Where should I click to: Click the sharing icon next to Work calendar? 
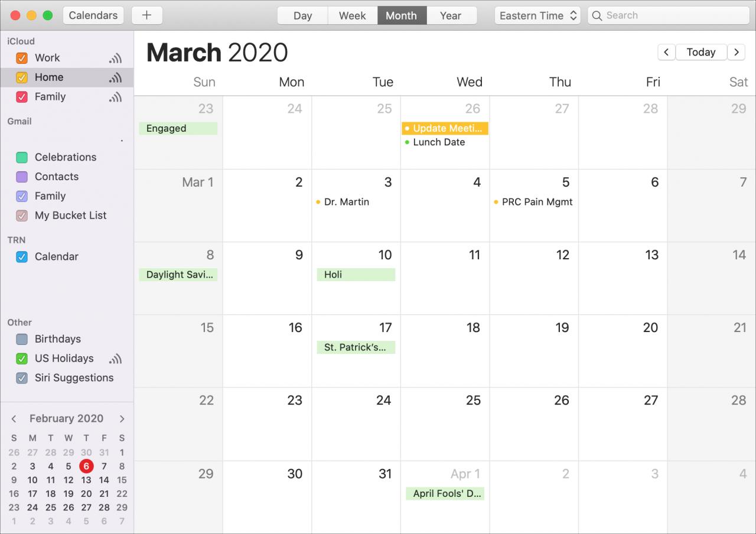[115, 58]
